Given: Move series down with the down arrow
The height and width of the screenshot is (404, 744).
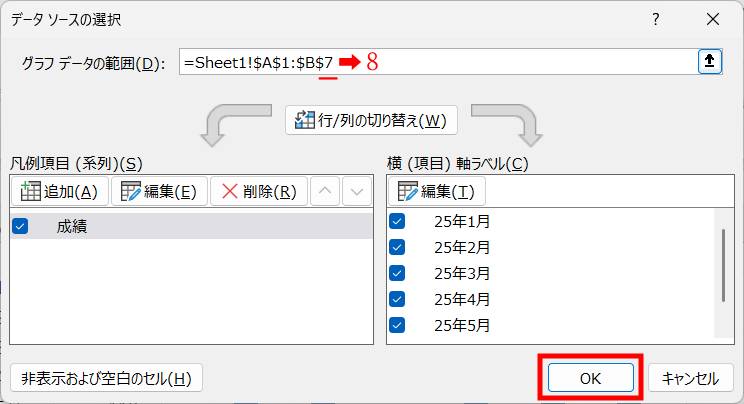Looking at the screenshot, I should pyautogui.click(x=357, y=191).
